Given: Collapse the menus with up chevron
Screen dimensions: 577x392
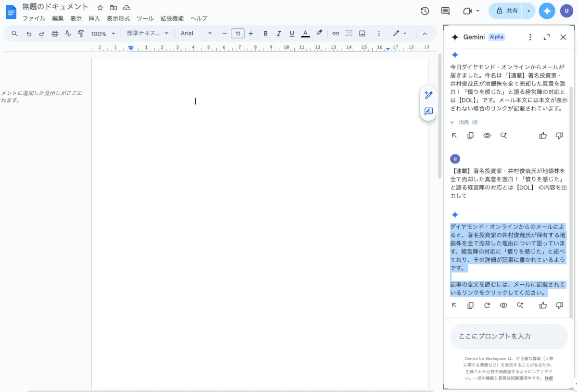Looking at the screenshot, I should pos(425,34).
